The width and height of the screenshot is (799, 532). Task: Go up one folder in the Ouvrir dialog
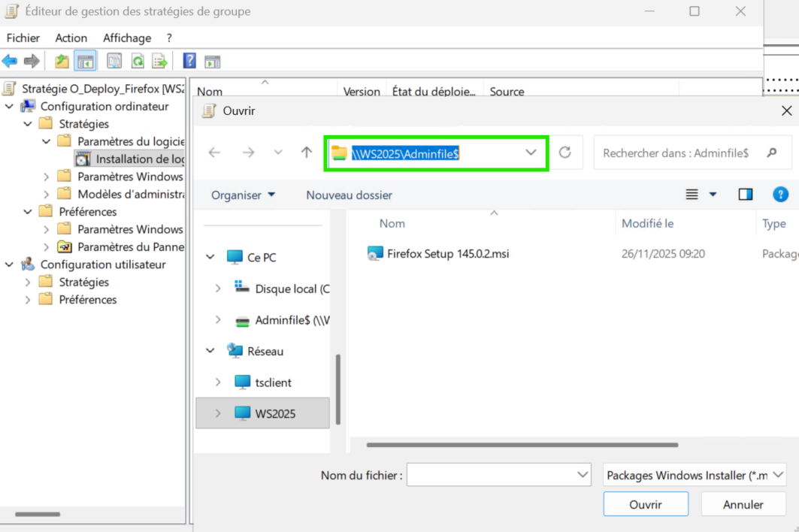[x=306, y=153]
